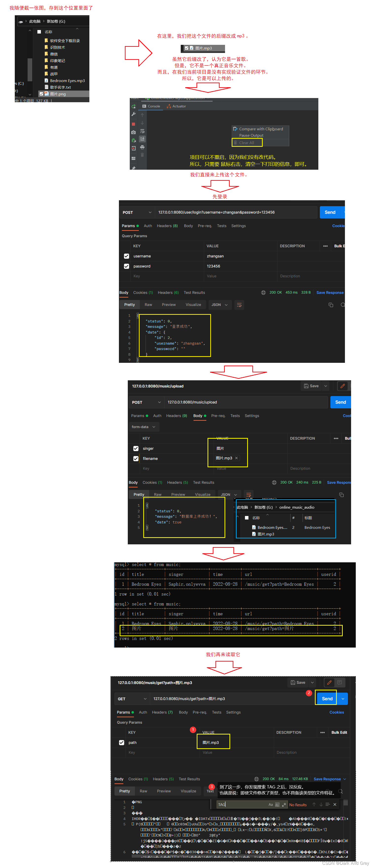Click Bulk Edit in GET params table
The image size is (373, 868).
(339, 733)
